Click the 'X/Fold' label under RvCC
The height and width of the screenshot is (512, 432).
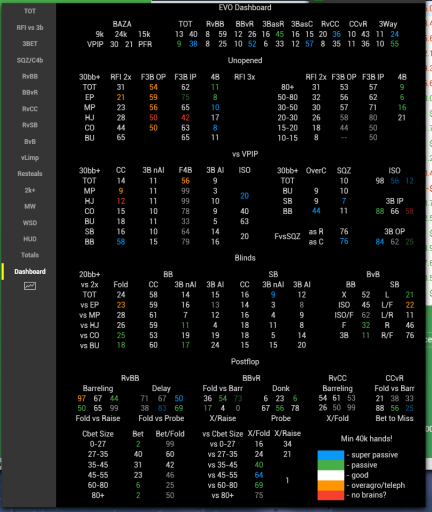pyautogui.click(x=337, y=418)
